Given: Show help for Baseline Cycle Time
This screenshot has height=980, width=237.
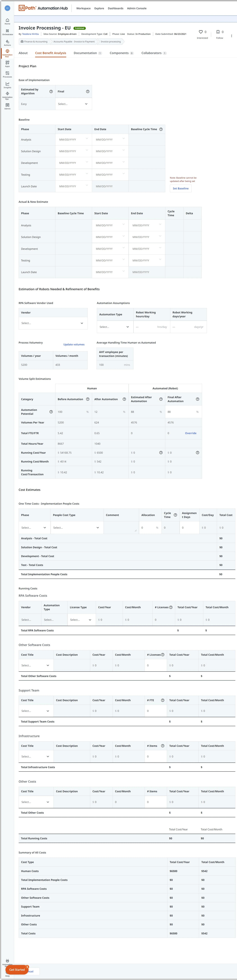Looking at the screenshot, I should [161, 129].
